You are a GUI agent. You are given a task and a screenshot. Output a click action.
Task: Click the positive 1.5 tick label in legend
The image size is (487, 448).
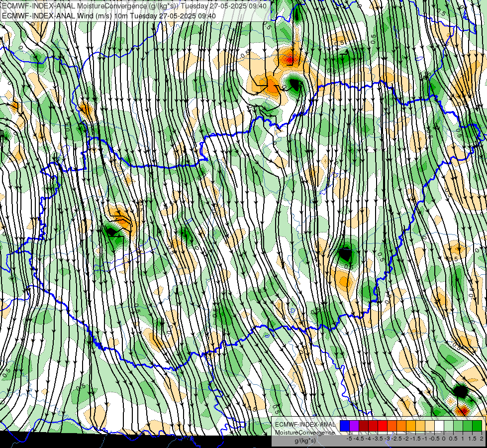[472, 439]
